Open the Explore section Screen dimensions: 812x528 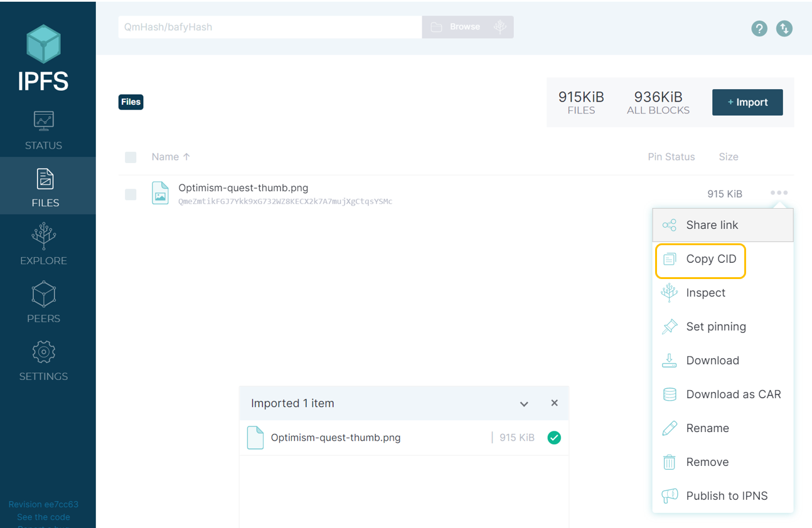pos(43,245)
